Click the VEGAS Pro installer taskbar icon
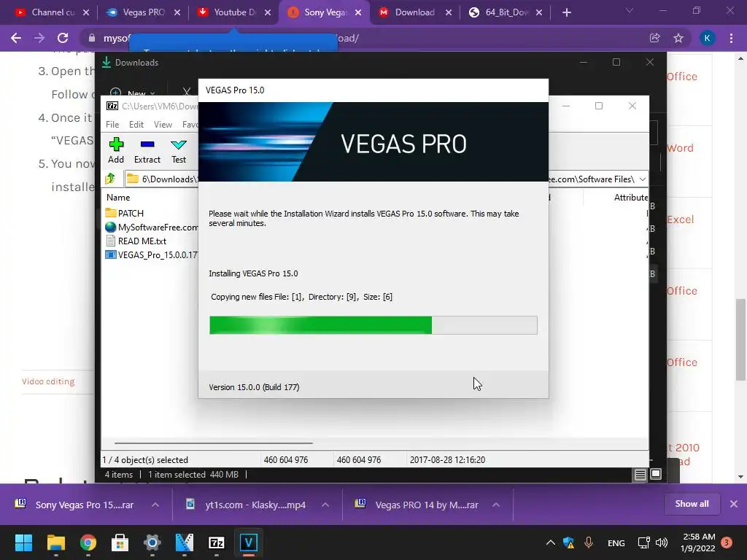This screenshot has width=747, height=560. pyautogui.click(x=249, y=542)
